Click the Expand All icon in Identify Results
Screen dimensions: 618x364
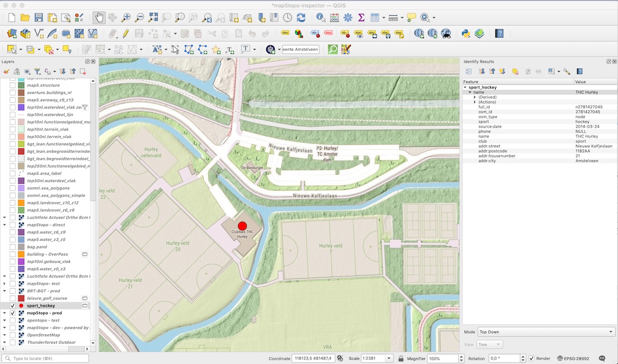[483, 71]
